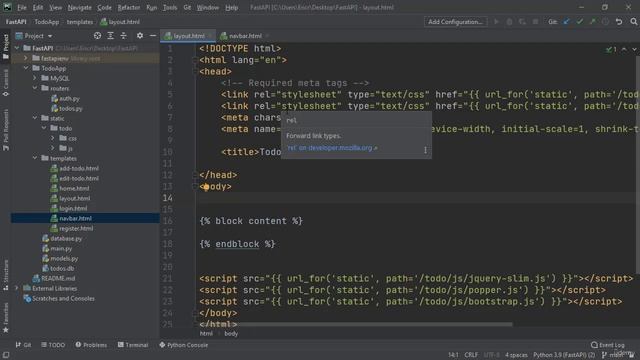640x360 pixels.
Task: Open the Problems tool window
Action: (x=91, y=345)
